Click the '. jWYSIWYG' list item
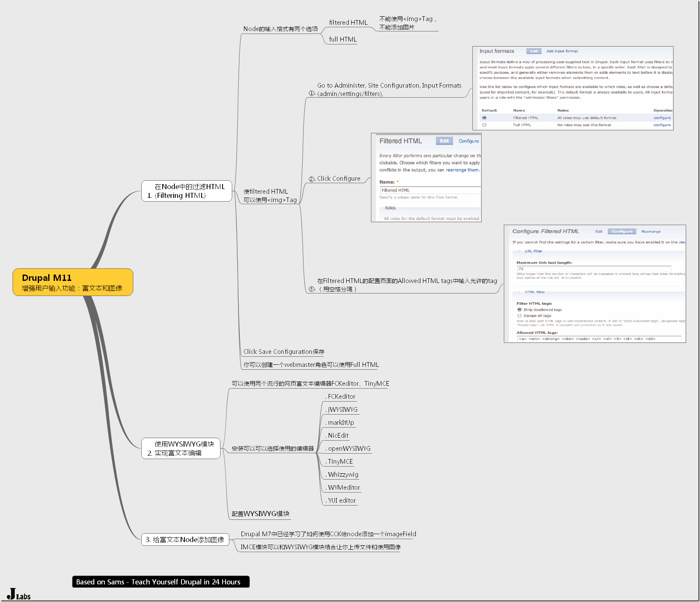The image size is (700, 602). coord(342,410)
